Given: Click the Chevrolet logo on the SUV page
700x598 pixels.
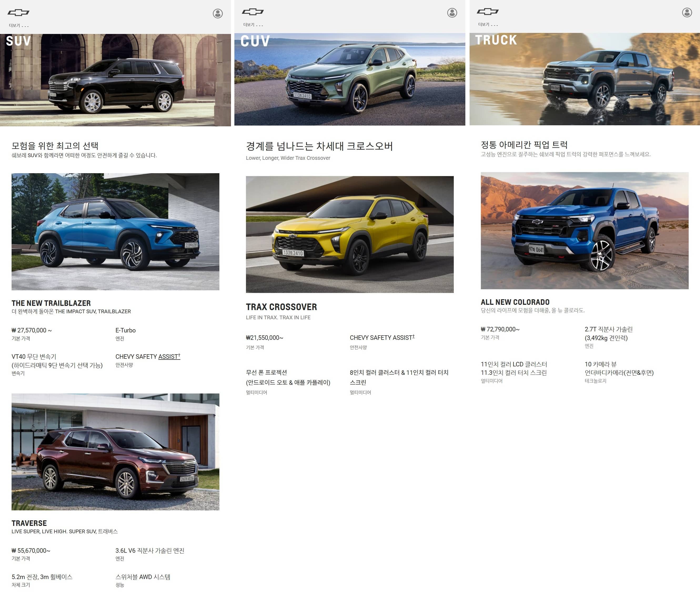Looking at the screenshot, I should click(19, 13).
